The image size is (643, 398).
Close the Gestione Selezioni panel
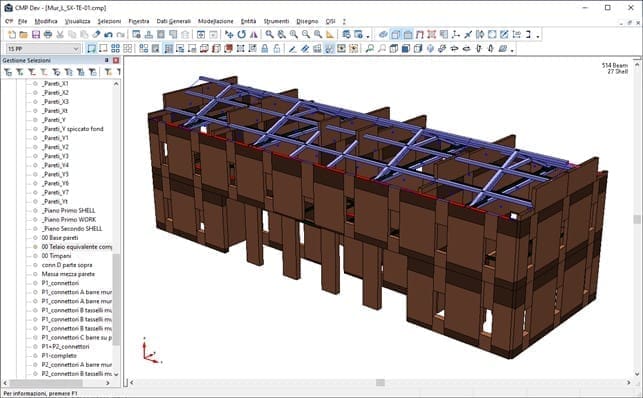tap(116, 60)
